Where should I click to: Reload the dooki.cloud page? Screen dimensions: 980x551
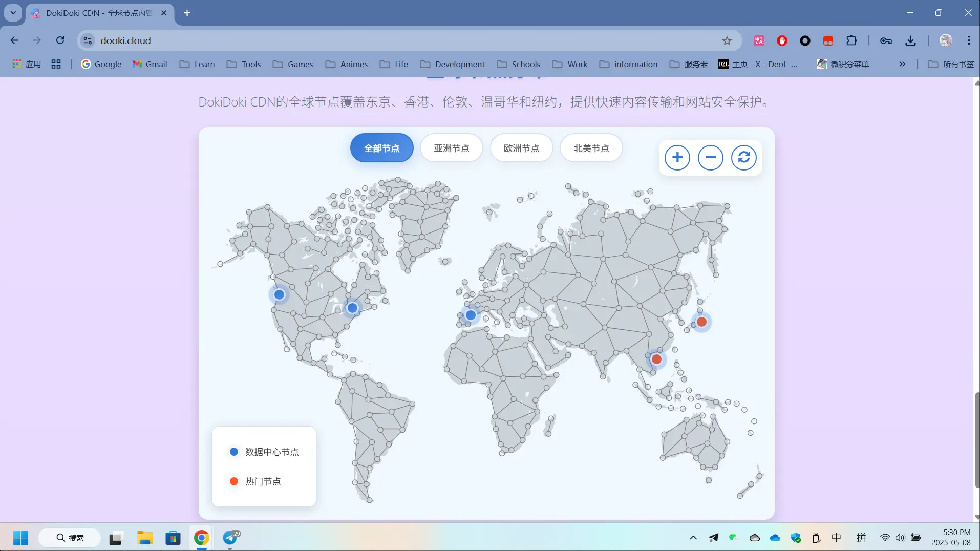click(x=60, y=40)
